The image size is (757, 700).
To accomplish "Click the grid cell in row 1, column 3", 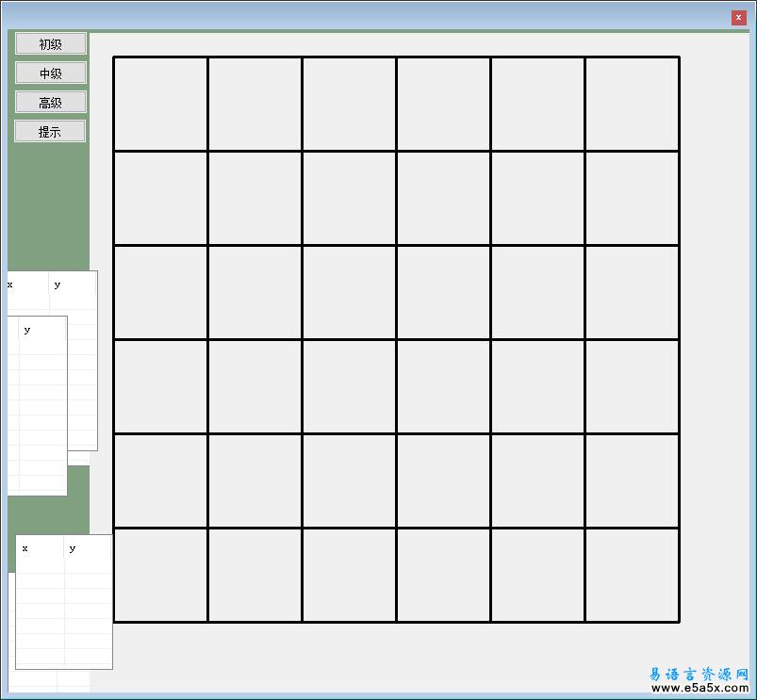I will (349, 104).
